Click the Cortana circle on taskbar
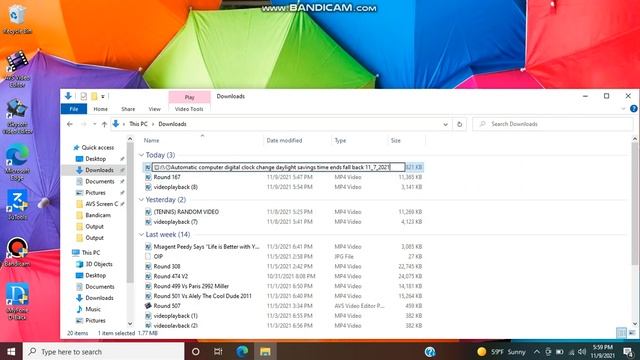640x360 pixels. [x=196, y=351]
